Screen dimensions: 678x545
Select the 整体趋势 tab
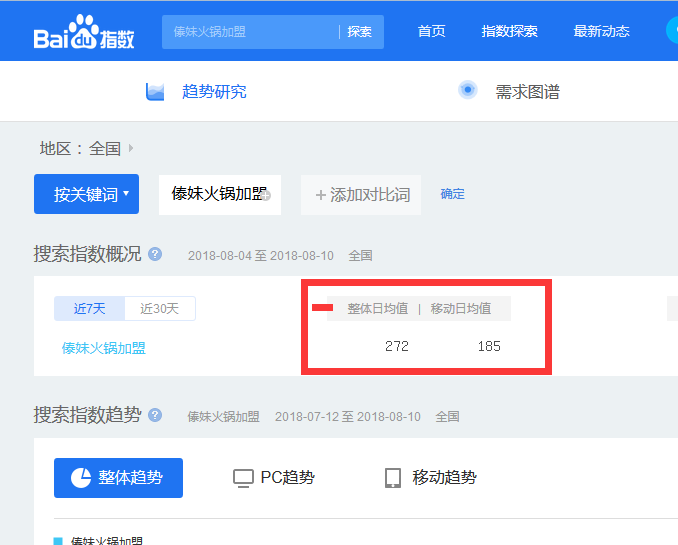[x=118, y=478]
